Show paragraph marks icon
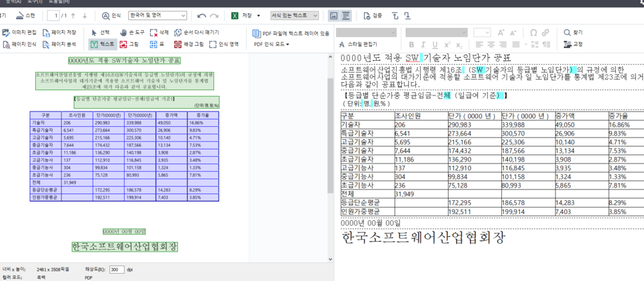Screen dimensions: 644x281 [546, 44]
